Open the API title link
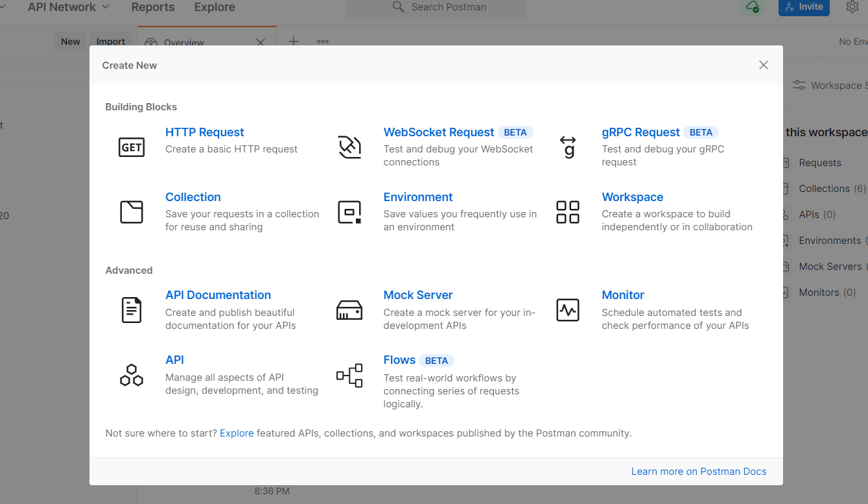Viewport: 868px width, 504px height. coord(175,360)
